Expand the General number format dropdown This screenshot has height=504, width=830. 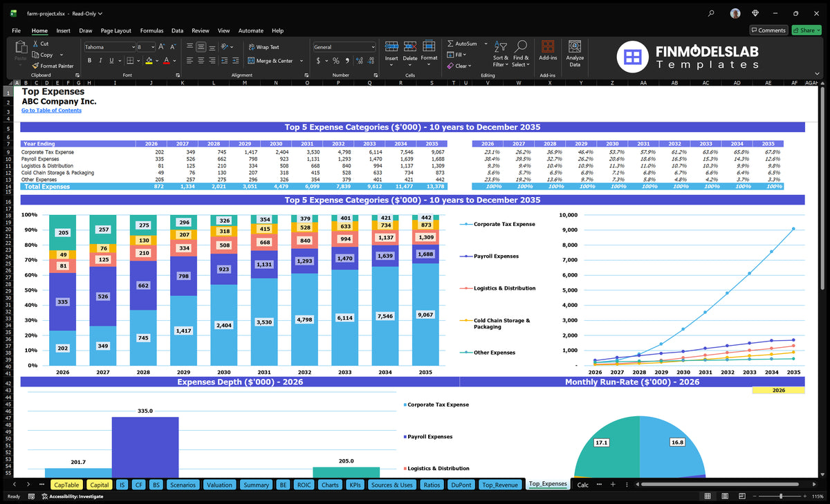(373, 47)
